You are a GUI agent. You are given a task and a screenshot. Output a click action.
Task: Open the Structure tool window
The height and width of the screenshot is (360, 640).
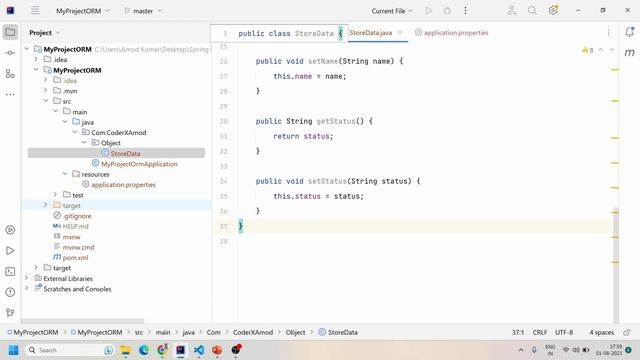click(x=10, y=74)
